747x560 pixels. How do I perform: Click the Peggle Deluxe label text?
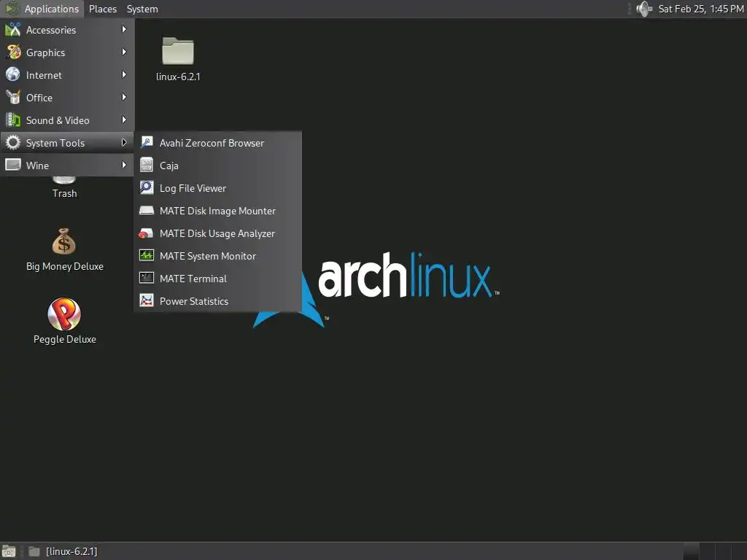point(65,339)
